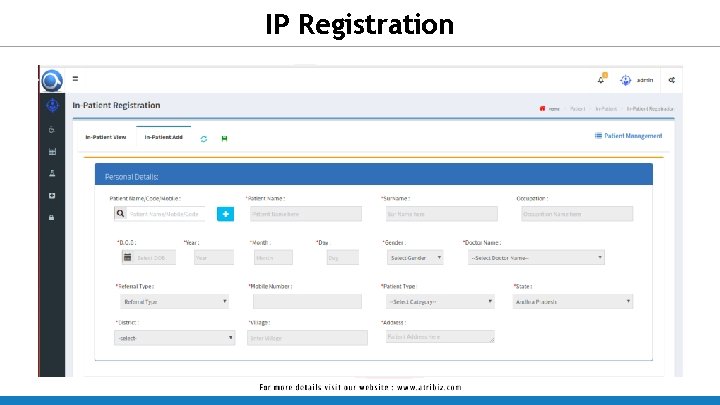
Task: Click the Mobile Number input field
Action: coord(307,301)
